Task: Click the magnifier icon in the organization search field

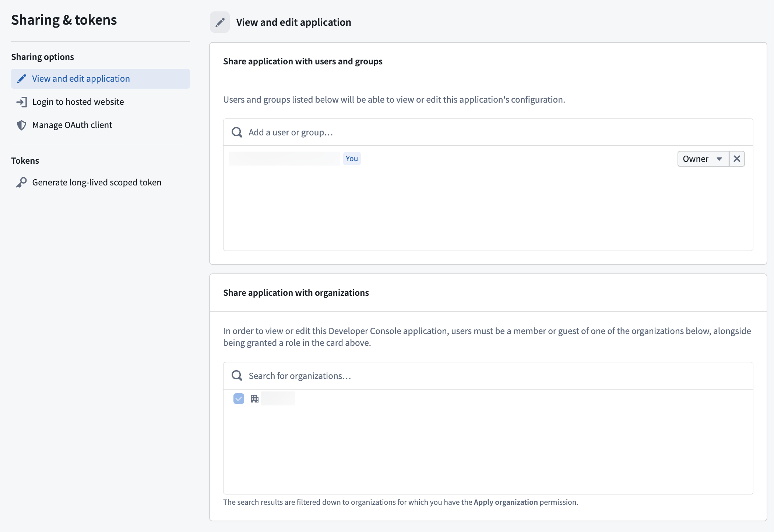Action: (x=236, y=375)
